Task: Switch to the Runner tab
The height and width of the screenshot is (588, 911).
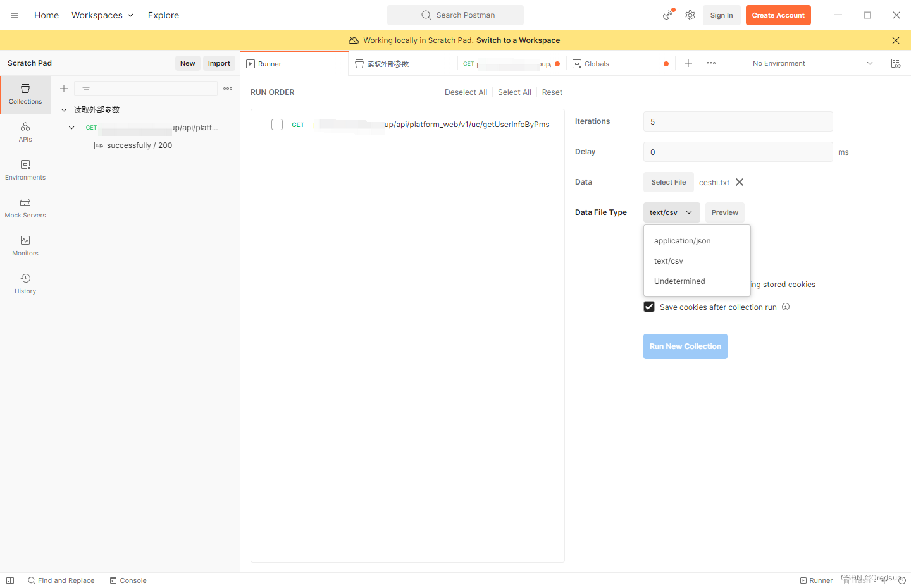Action: 294,64
